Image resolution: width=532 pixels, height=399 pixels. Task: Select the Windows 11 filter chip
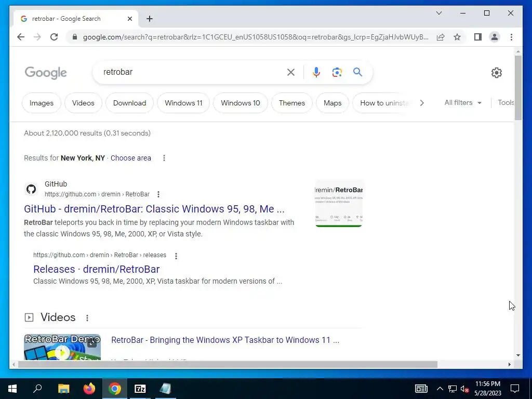tap(183, 103)
